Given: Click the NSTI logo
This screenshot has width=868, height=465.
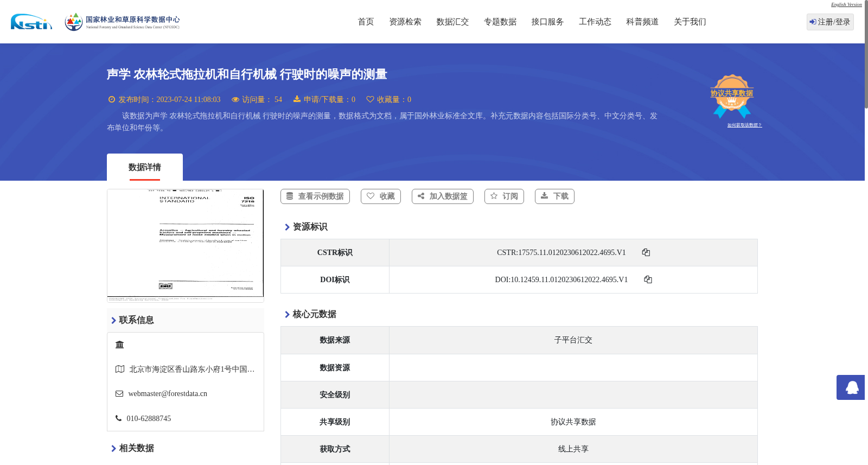Looking at the screenshot, I should pos(31,22).
